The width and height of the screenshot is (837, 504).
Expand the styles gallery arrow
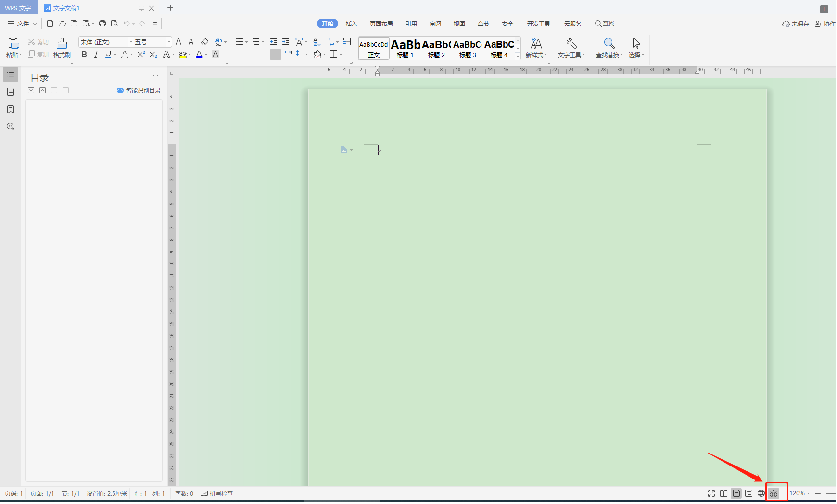(518, 56)
